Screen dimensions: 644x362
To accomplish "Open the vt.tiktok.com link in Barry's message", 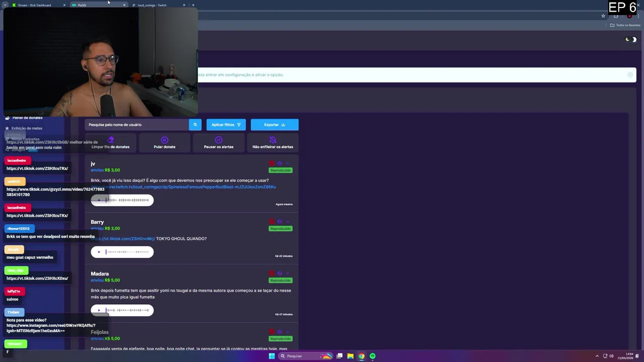I will pyautogui.click(x=123, y=239).
